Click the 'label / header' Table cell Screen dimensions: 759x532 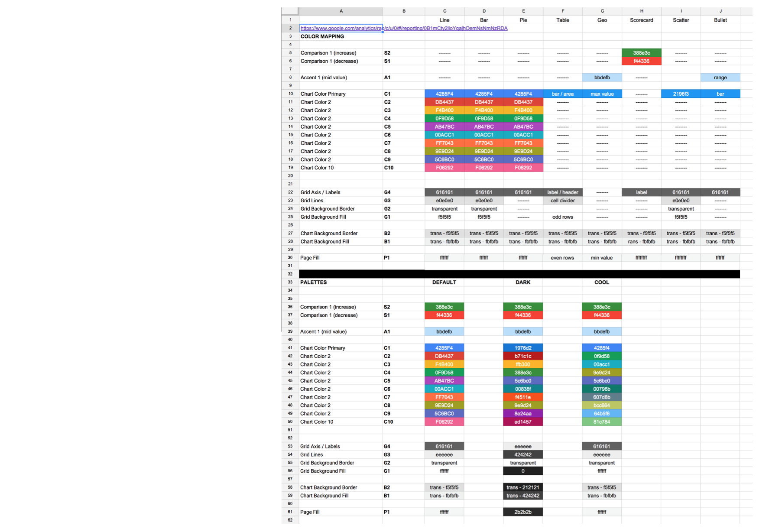click(x=563, y=192)
